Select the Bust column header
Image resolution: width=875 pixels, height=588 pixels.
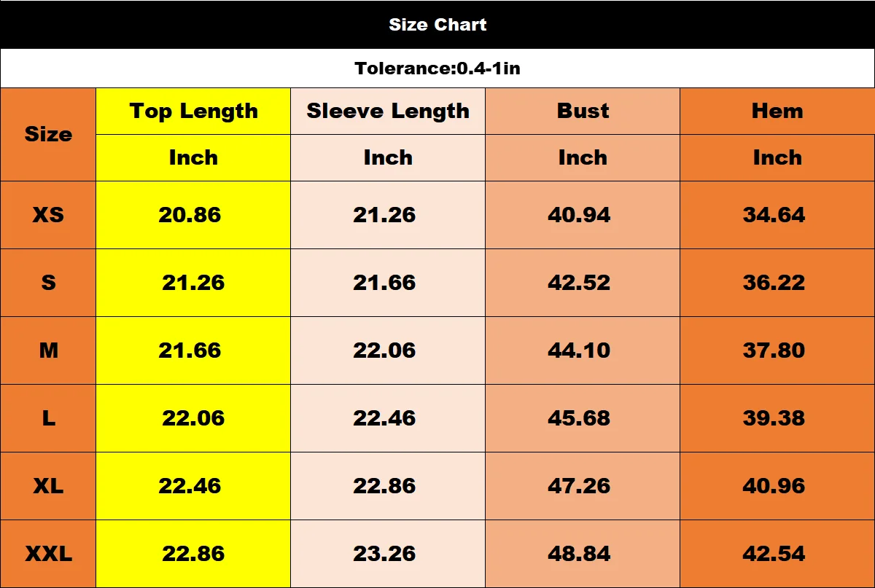pyautogui.click(x=583, y=111)
